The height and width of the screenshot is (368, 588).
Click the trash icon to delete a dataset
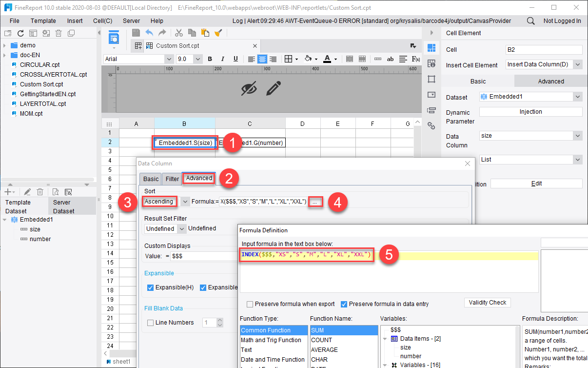tap(39, 191)
